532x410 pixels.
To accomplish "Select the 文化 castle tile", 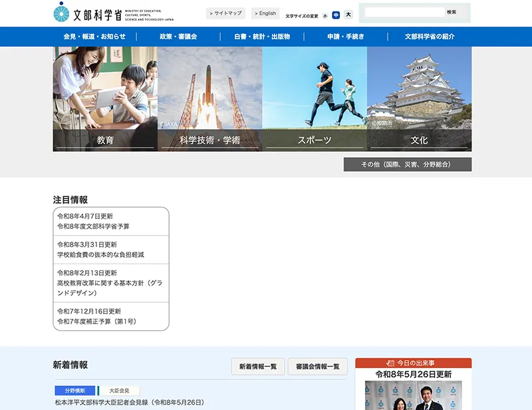I will point(420,99).
